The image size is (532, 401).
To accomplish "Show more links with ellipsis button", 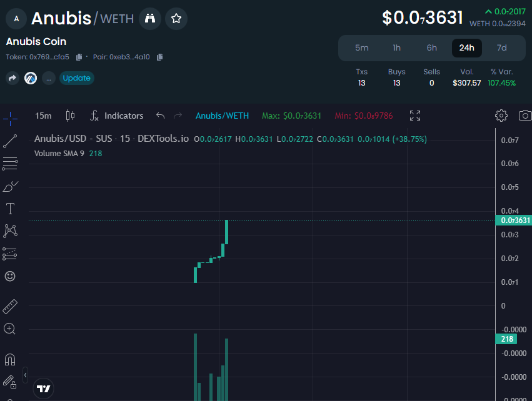I will (49, 78).
